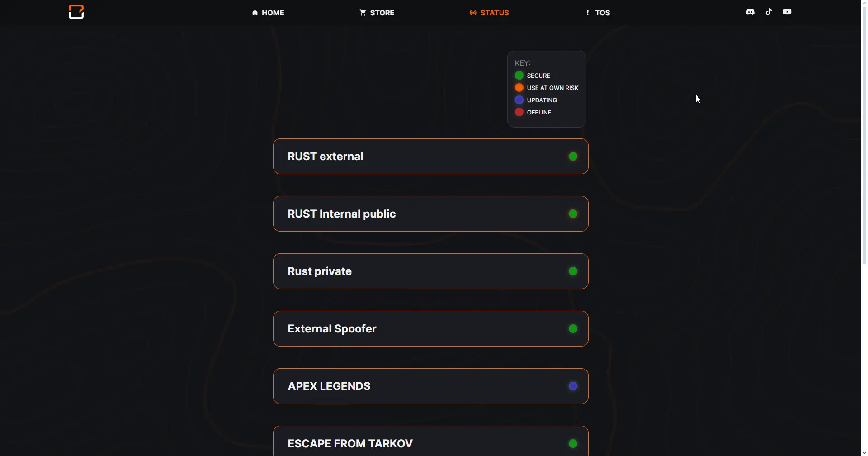Open the TikTok link icon

pyautogui.click(x=769, y=12)
